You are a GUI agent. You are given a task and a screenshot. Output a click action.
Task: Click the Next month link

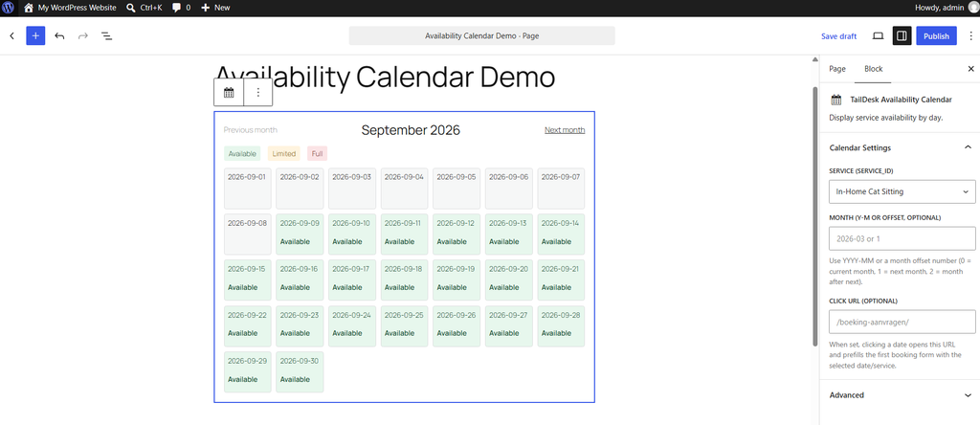[x=565, y=130]
